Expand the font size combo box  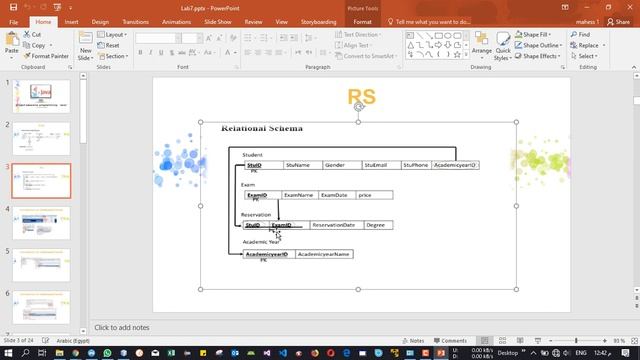point(200,38)
